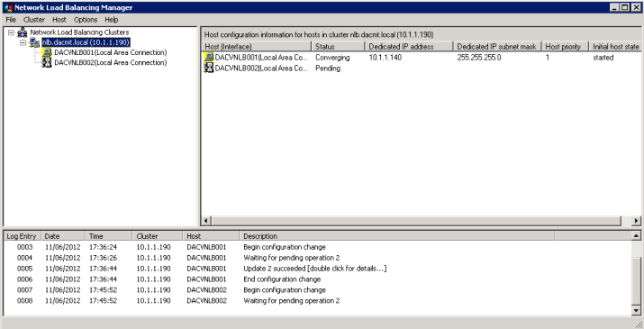The image size is (644, 329).
Task: Close the Network Load Balancing Manager window
Action: coord(635,7)
